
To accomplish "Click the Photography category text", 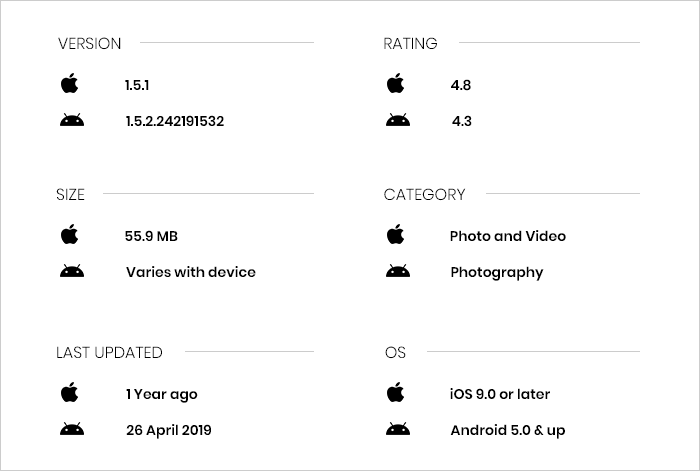I will pyautogui.click(x=497, y=273).
